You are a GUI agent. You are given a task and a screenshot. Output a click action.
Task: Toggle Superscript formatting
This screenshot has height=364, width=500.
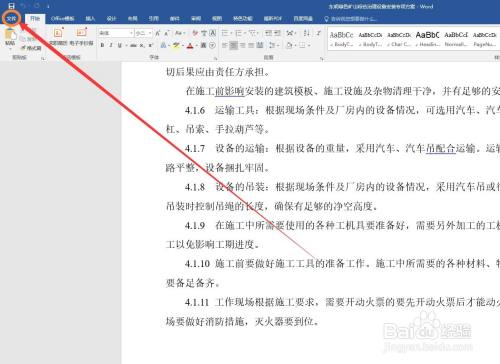point(151,45)
